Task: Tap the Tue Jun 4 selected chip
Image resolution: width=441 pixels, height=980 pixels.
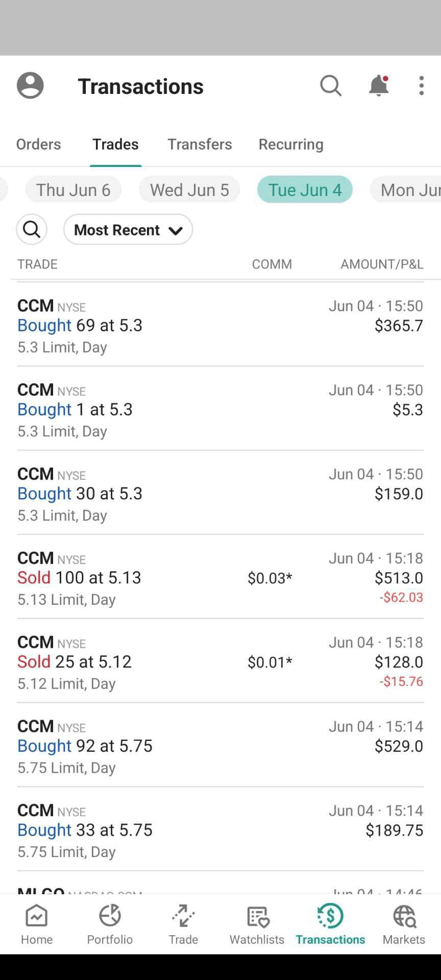Action: pos(305,190)
